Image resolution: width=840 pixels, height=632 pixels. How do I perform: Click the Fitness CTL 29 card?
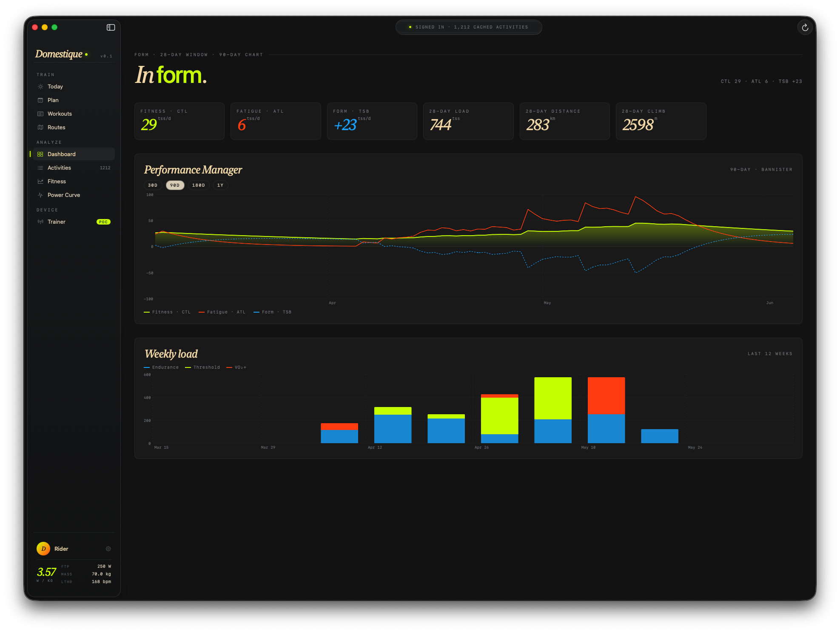(179, 121)
